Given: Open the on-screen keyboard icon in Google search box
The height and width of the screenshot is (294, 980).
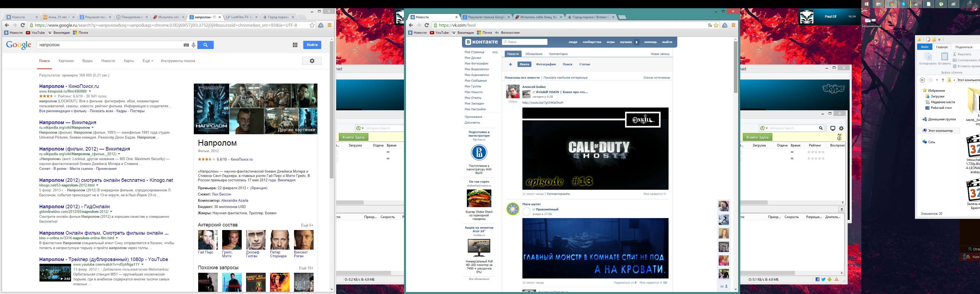Looking at the screenshot, I should 186,45.
